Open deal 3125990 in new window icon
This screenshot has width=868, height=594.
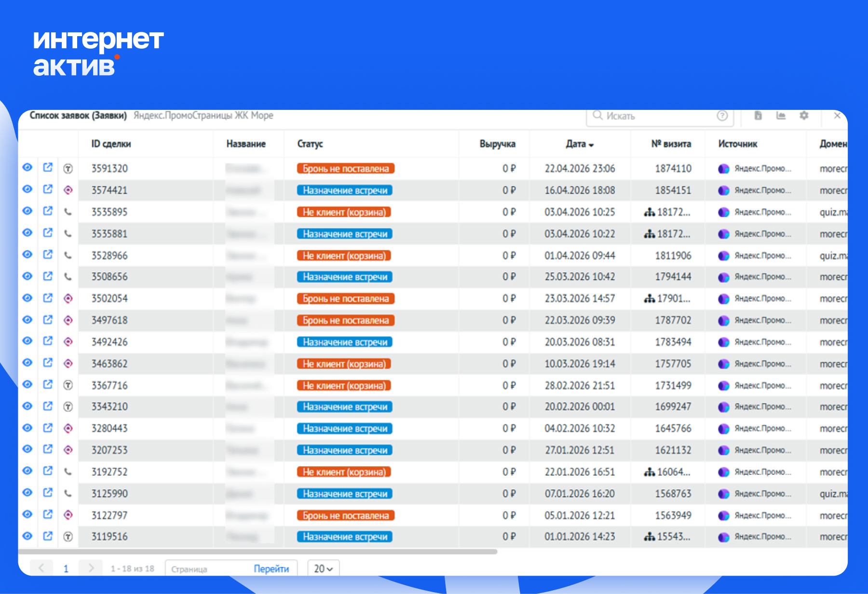48,492
